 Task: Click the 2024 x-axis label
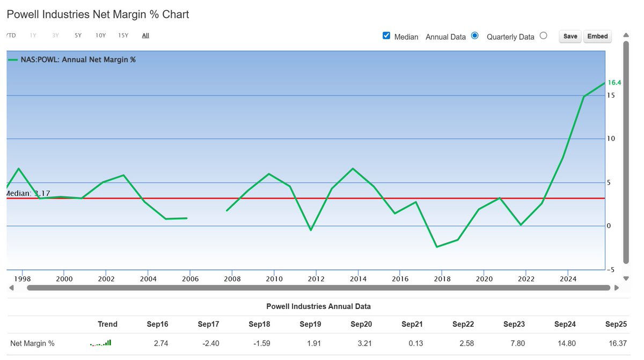point(568,279)
